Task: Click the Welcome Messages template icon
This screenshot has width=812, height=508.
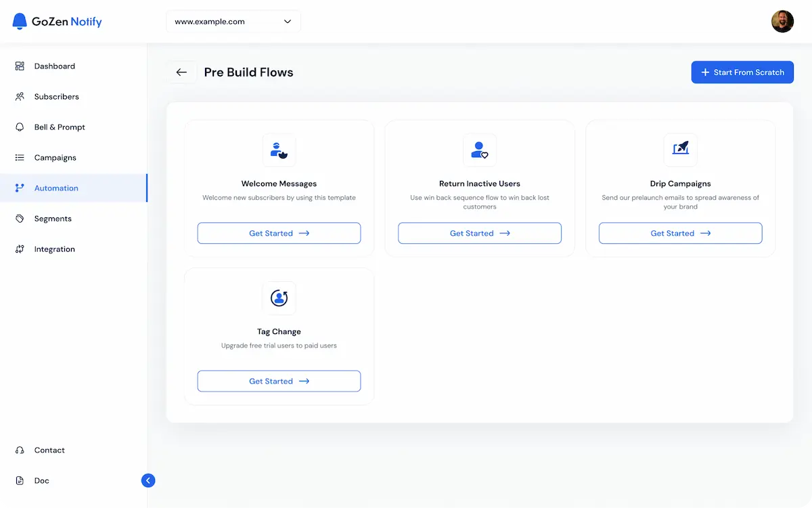Action: pyautogui.click(x=279, y=150)
